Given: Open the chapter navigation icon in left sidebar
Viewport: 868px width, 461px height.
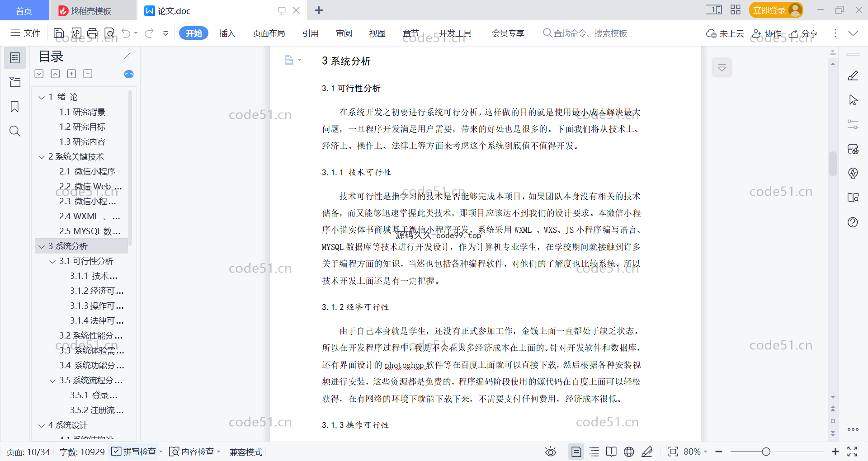Looking at the screenshot, I should (15, 82).
